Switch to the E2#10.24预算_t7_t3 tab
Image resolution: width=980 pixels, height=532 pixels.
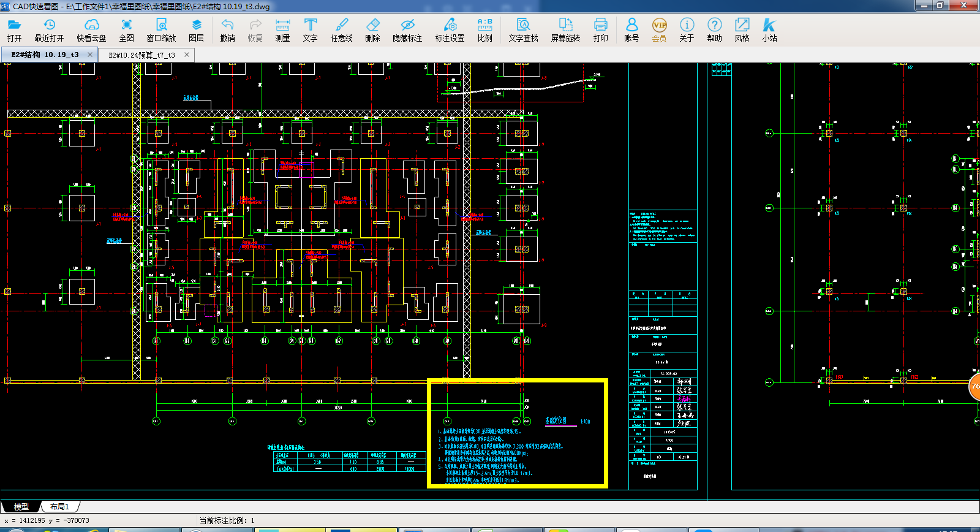coord(141,55)
